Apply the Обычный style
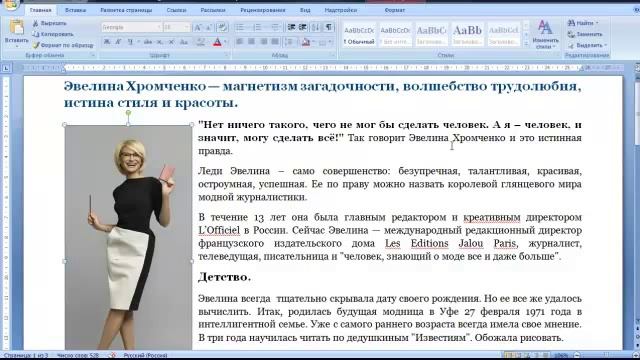This screenshot has height=360, width=640. [x=359, y=35]
